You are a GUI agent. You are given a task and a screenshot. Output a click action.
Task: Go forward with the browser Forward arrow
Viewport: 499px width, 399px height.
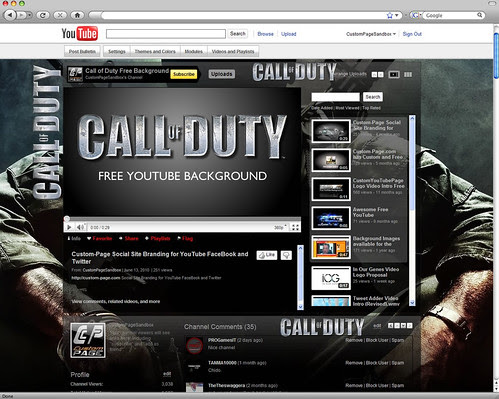tap(21, 15)
